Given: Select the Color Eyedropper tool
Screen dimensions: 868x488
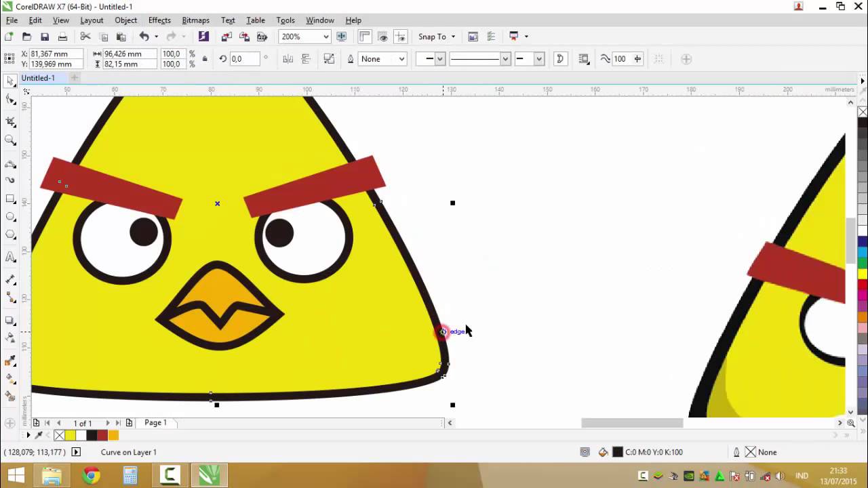Looking at the screenshot, I should pyautogui.click(x=10, y=361).
